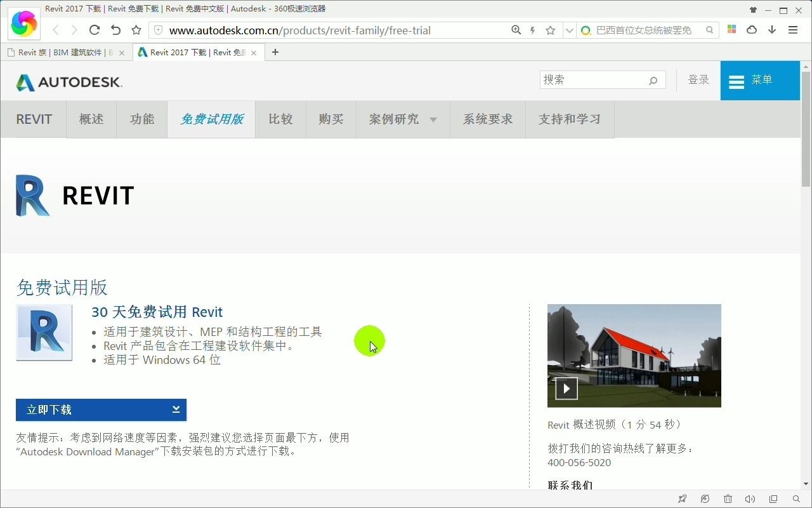
Task: Click the Autodesk logo in the page header
Action: [69, 81]
